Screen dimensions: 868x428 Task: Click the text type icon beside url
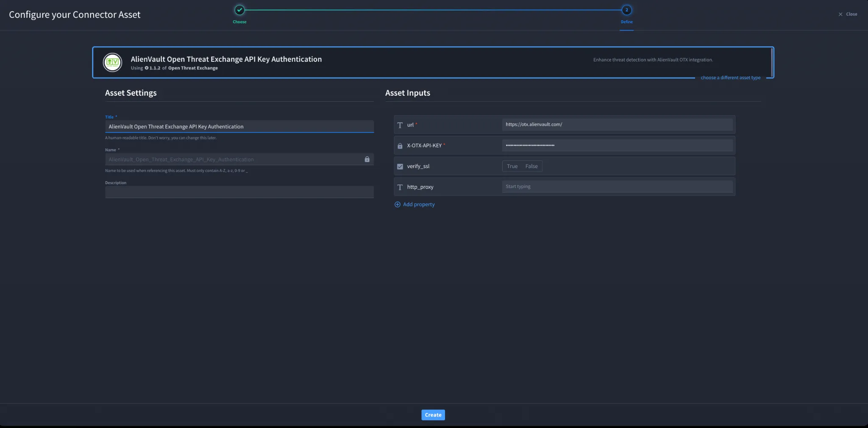click(x=400, y=125)
